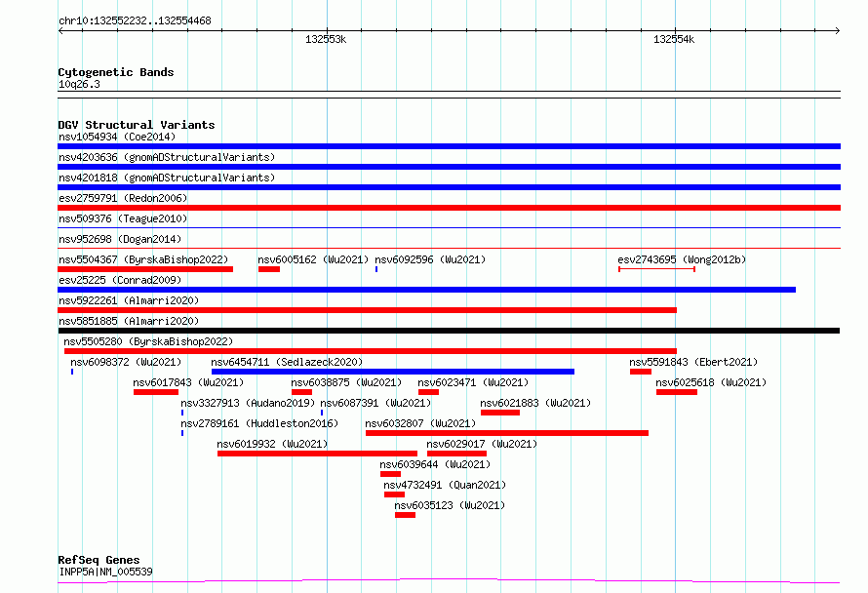Click the 132554k ruler tick label
868x593 pixels.
click(x=674, y=39)
